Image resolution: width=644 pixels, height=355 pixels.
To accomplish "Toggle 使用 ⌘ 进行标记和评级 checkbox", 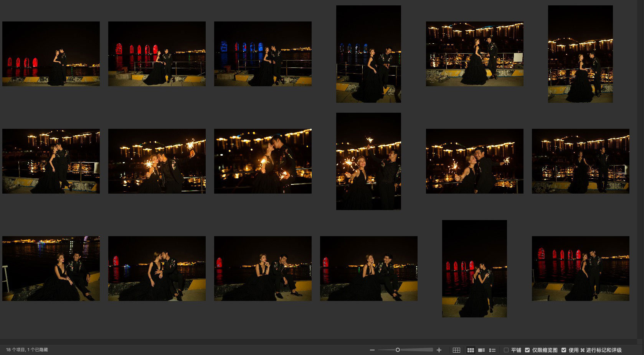I will (564, 350).
